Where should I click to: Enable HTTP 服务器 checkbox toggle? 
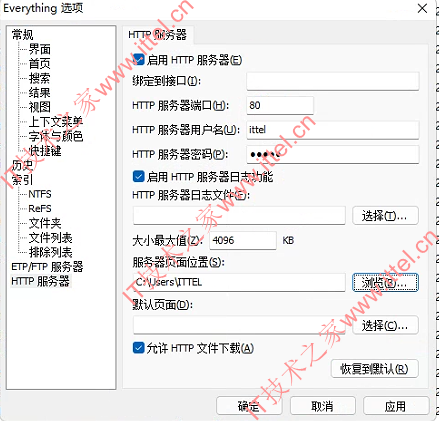139,60
